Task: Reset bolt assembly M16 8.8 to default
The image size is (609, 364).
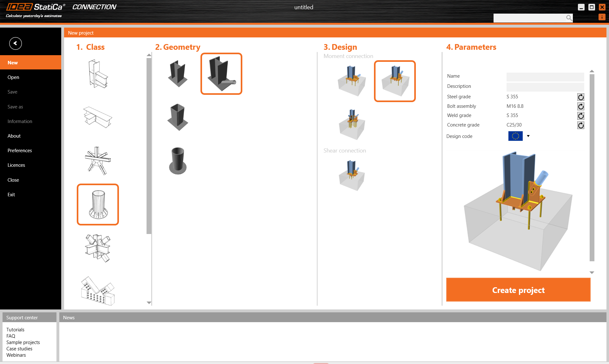Action: pyautogui.click(x=580, y=107)
